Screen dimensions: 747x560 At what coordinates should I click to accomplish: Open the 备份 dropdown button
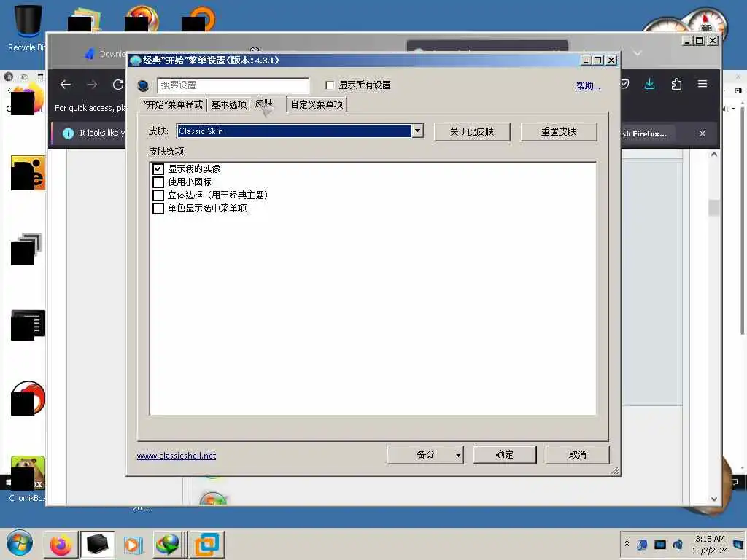[425, 455]
